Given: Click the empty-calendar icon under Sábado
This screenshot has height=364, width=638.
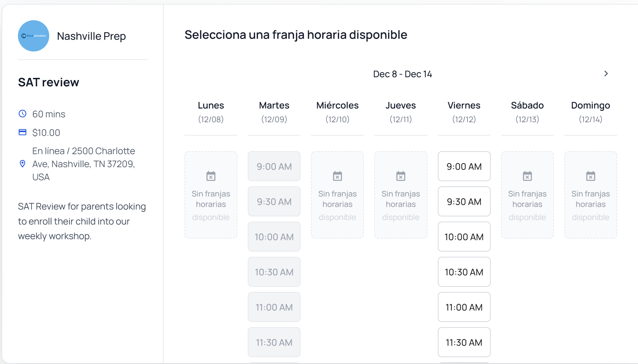Looking at the screenshot, I should pyautogui.click(x=527, y=176).
